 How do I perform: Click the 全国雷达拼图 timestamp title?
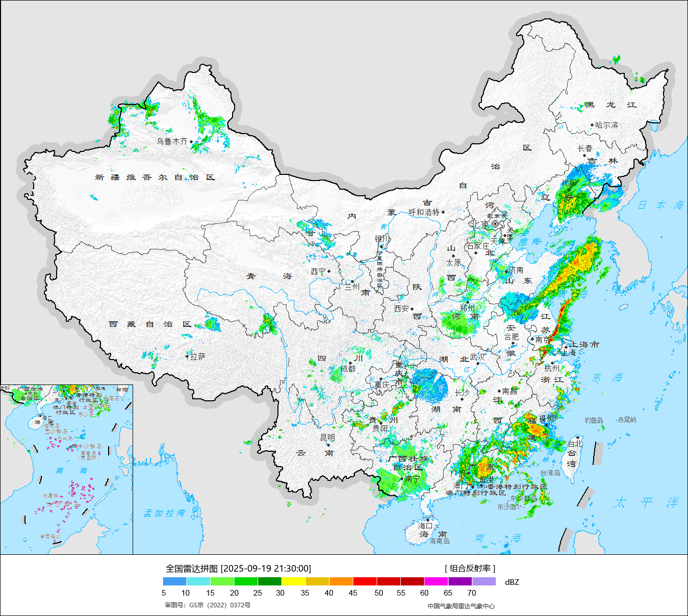tap(238, 569)
